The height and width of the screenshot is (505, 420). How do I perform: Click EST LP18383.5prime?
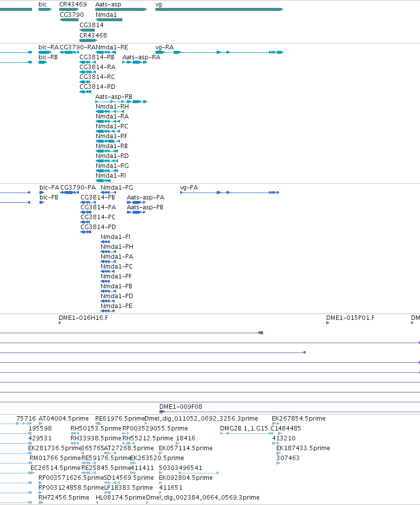pyautogui.click(x=108, y=493)
